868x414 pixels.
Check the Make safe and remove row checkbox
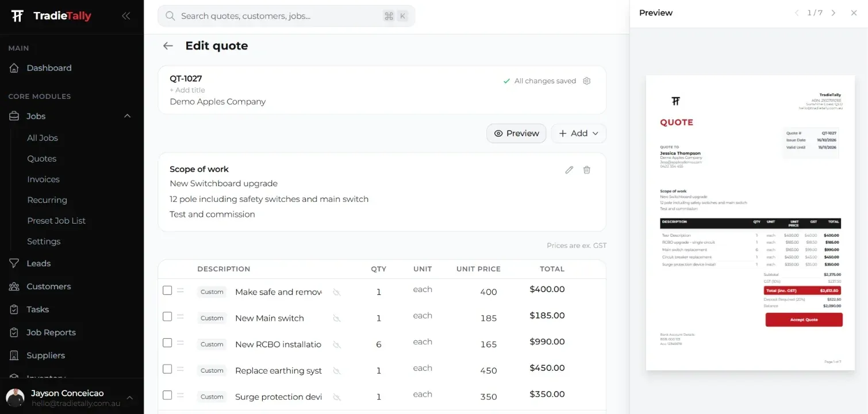(x=167, y=290)
